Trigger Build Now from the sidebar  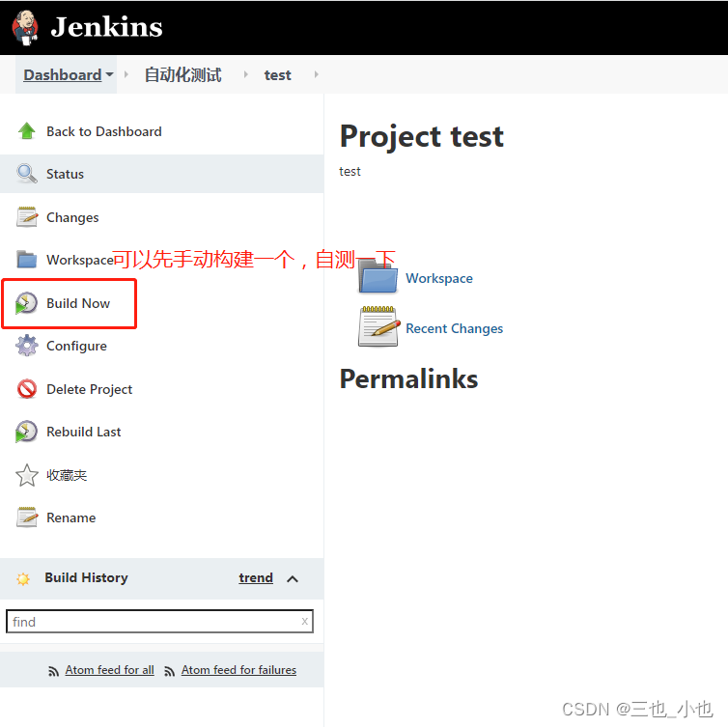point(78,303)
